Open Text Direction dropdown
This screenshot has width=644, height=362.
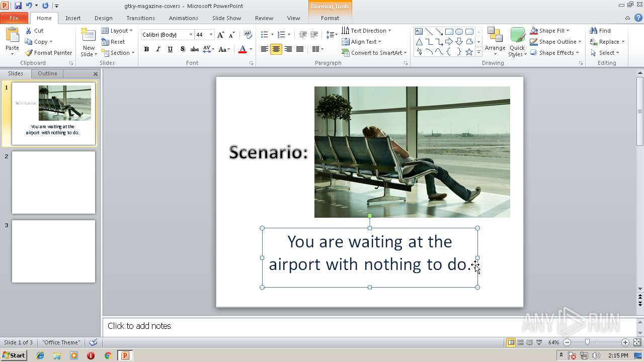pyautogui.click(x=366, y=31)
